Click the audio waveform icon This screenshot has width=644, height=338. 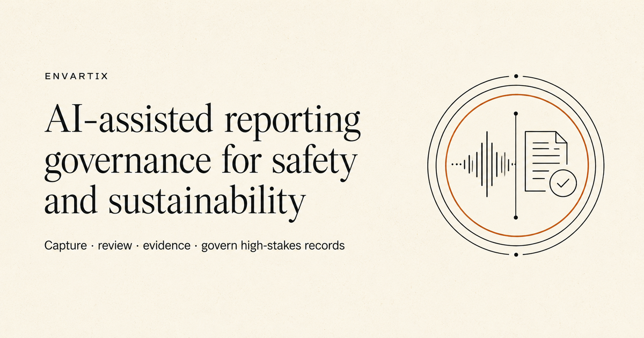484,164
